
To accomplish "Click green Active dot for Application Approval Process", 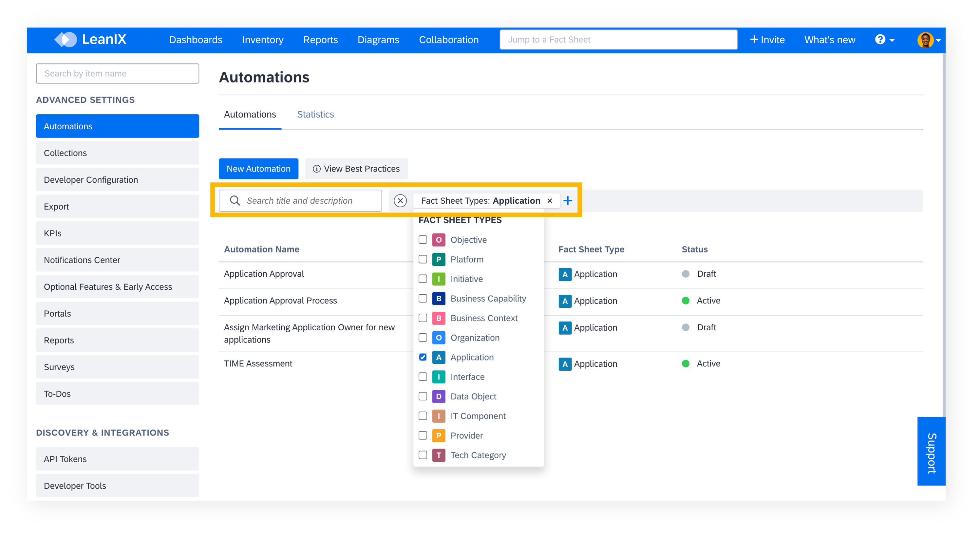I will pos(685,301).
